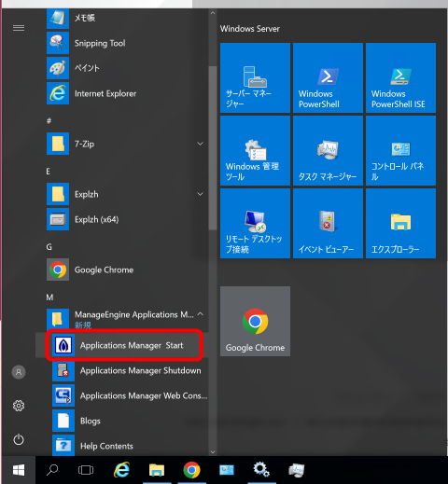The width and height of the screenshot is (448, 484).
Task: Expand the 7-Zip folder
Action: 201,144
